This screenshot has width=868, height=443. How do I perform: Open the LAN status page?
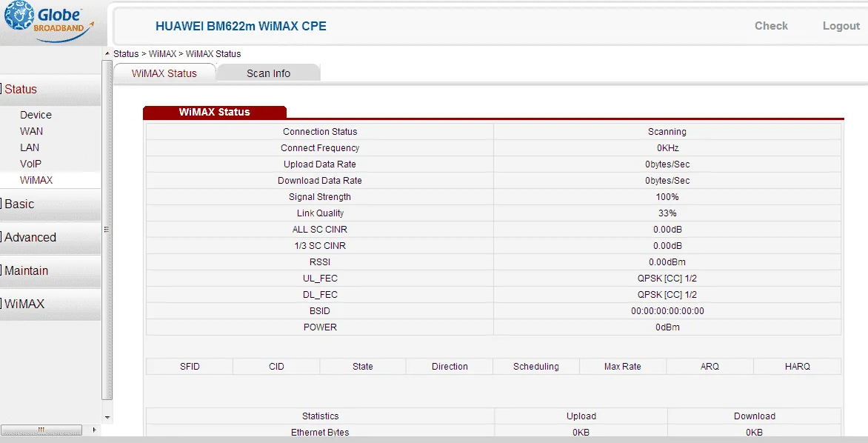[30, 147]
